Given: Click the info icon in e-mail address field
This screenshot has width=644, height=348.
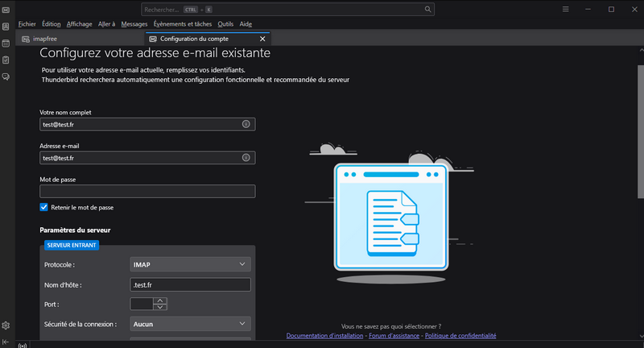Looking at the screenshot, I should [x=246, y=158].
